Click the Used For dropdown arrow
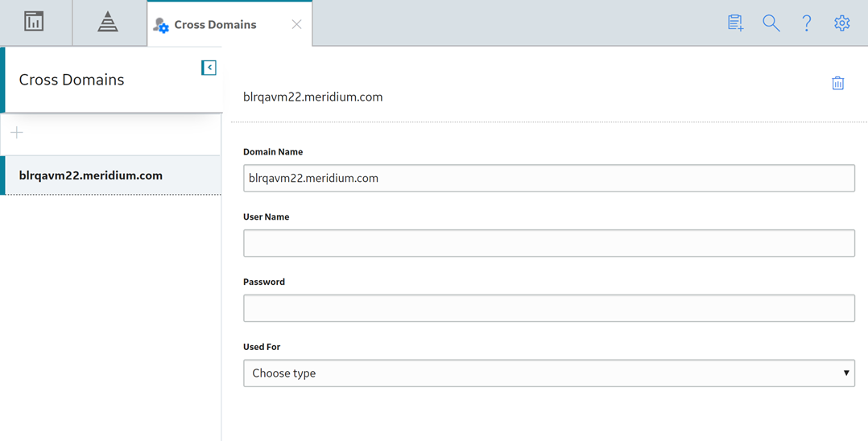The width and height of the screenshot is (868, 441). [845, 373]
